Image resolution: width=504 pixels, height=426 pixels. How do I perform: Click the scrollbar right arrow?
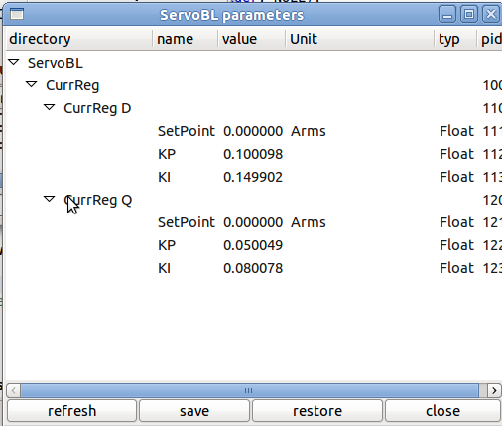tap(494, 390)
